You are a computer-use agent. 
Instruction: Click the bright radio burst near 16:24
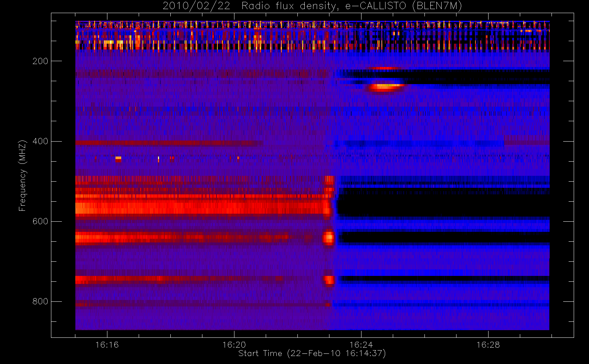386,87
